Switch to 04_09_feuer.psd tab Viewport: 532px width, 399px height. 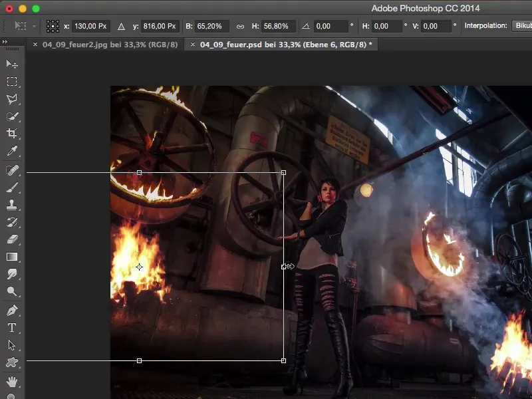(286, 45)
